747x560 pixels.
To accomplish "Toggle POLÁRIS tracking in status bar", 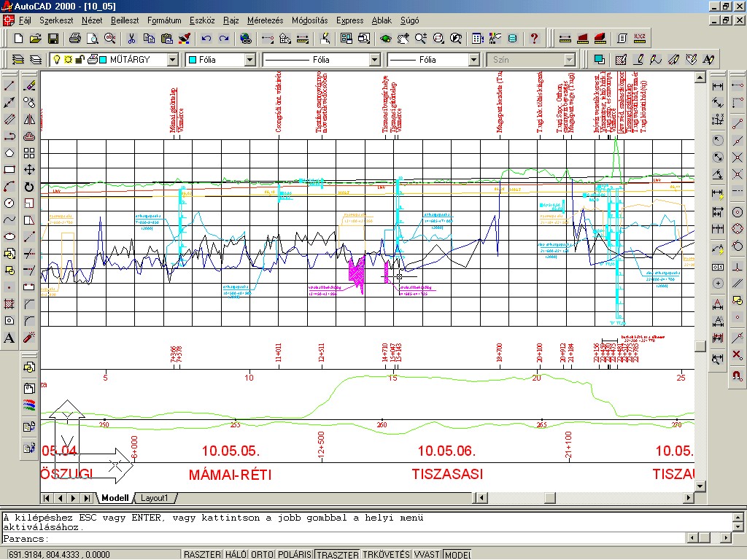I will pos(295,554).
